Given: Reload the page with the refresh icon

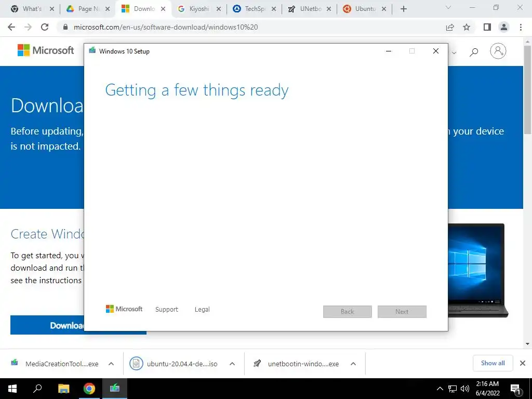Looking at the screenshot, I should [45, 27].
